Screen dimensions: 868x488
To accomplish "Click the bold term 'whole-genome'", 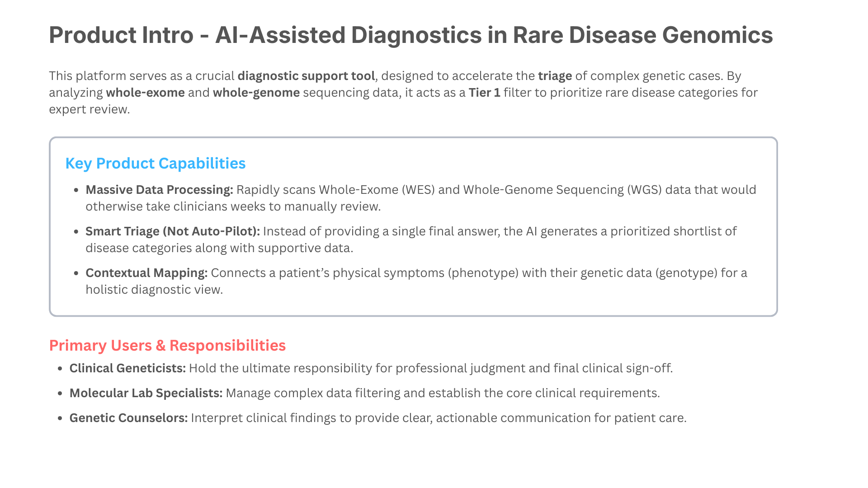I will [x=256, y=93].
